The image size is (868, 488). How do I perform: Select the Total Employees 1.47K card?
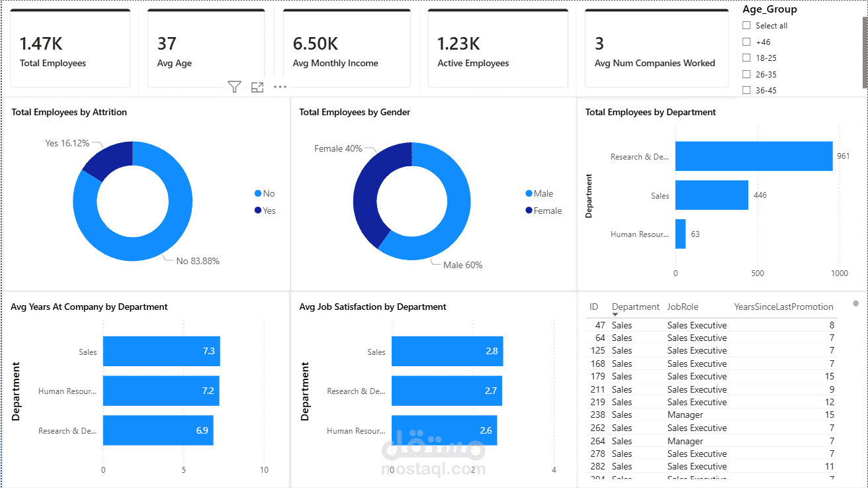point(70,48)
